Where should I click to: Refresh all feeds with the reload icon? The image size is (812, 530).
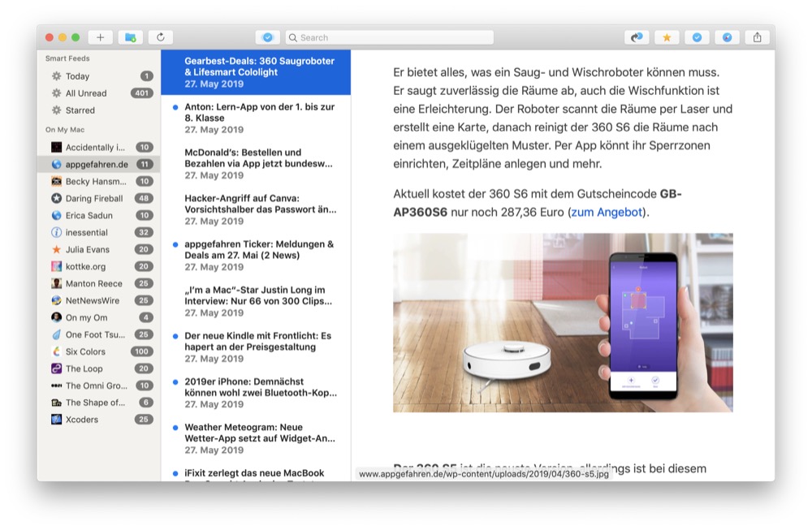(x=160, y=37)
